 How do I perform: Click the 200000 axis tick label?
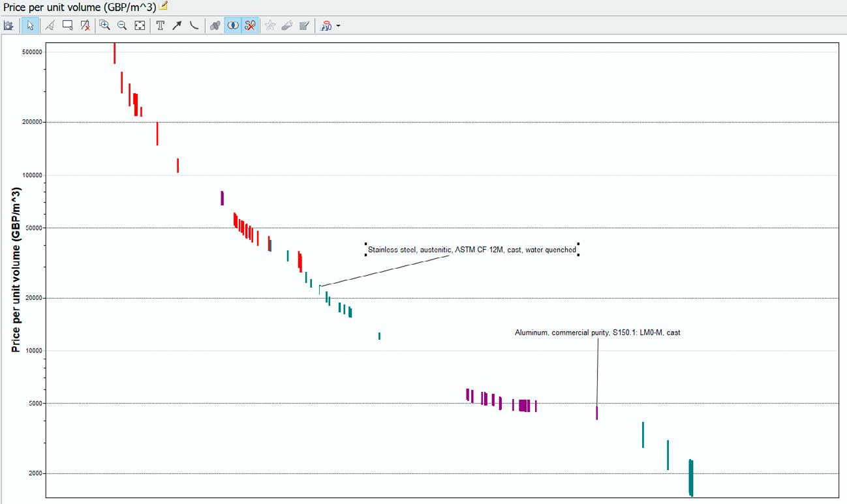pyautogui.click(x=31, y=122)
